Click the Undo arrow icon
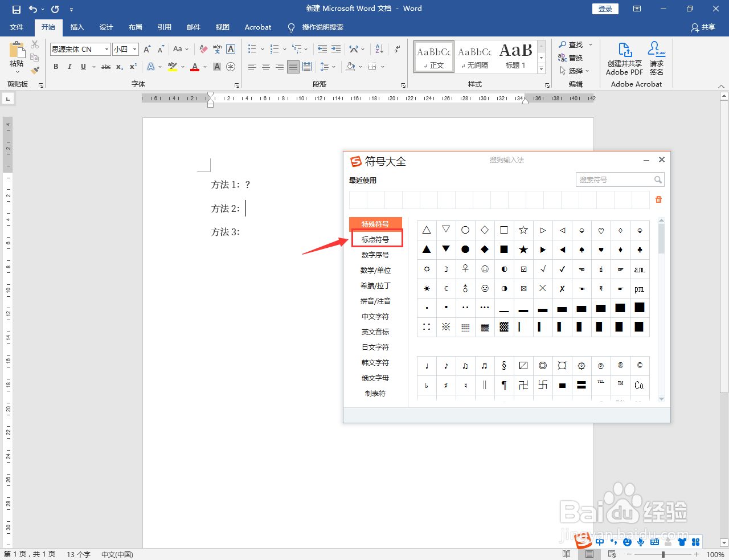Viewport: 729px width, 560px height. (33, 9)
